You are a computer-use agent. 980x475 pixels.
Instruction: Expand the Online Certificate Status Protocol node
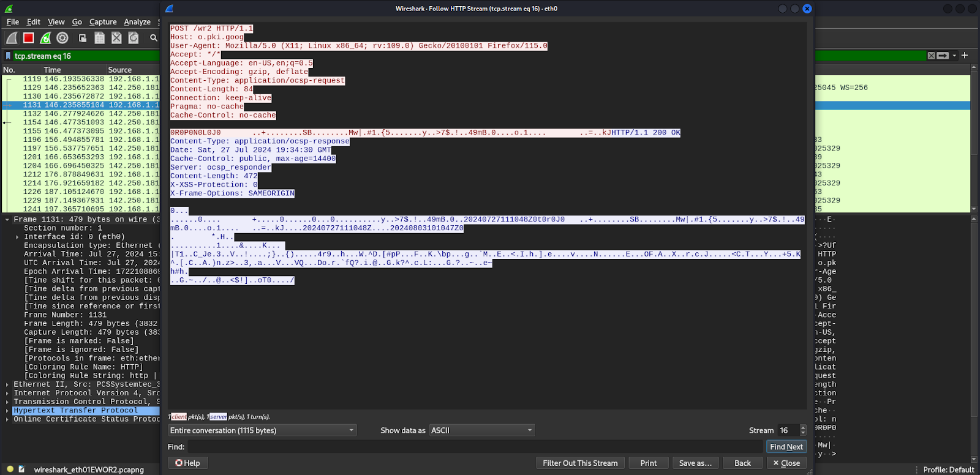tap(7, 419)
